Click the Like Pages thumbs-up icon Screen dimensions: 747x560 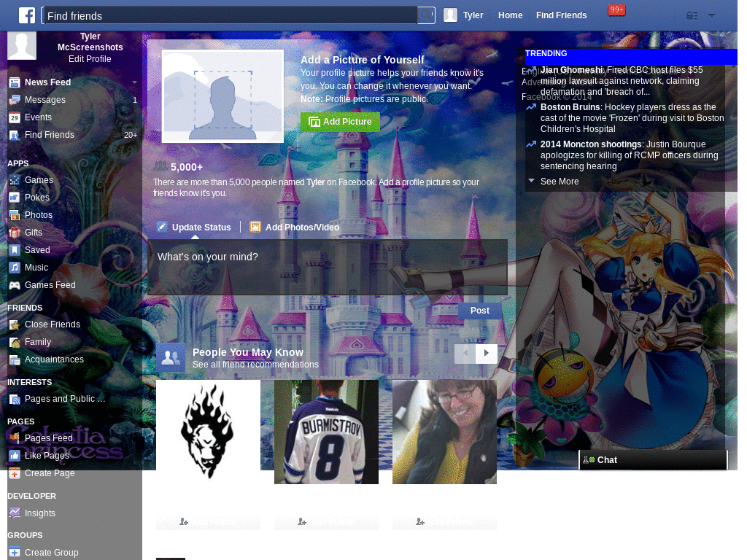pos(15,456)
